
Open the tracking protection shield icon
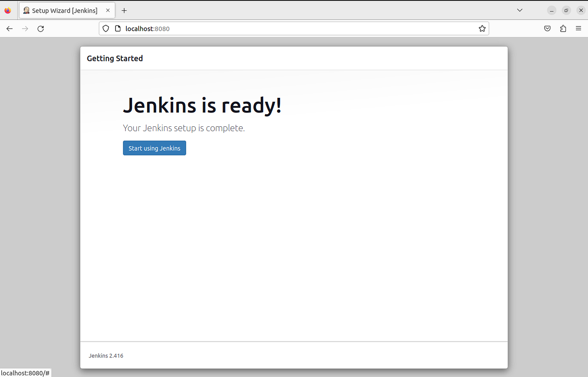106,29
